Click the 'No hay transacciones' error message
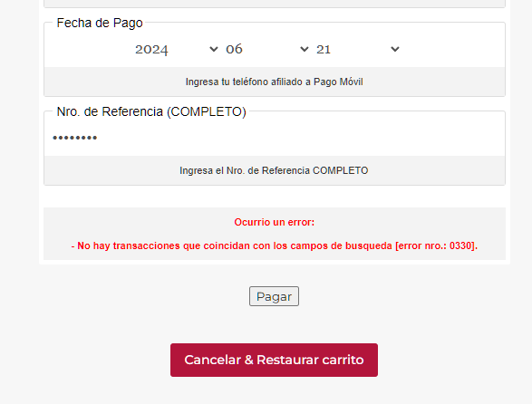 tap(274, 245)
